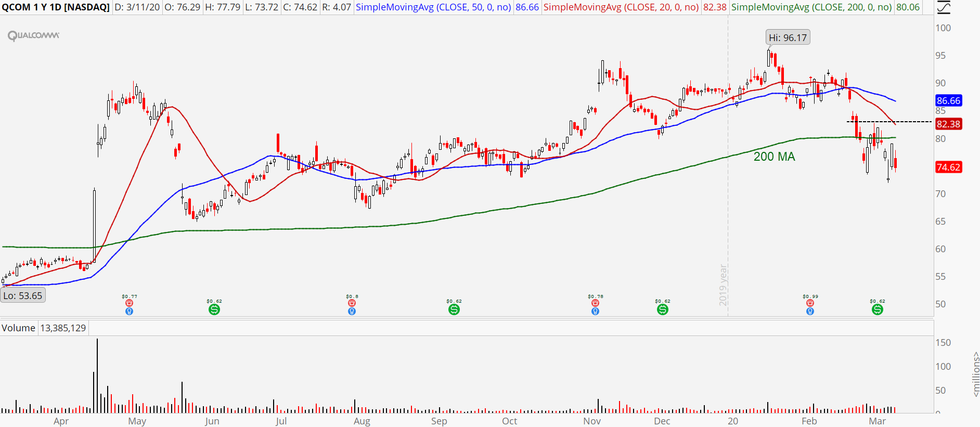The width and height of the screenshot is (980, 427).
Task: Click the $0.62 dividend label above Dec
Action: pyautogui.click(x=663, y=301)
